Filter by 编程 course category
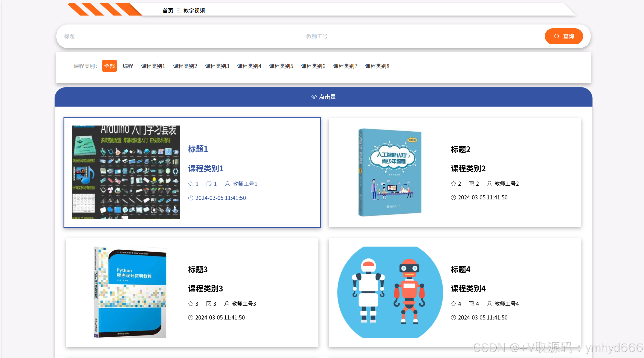This screenshot has width=644, height=358. point(128,66)
